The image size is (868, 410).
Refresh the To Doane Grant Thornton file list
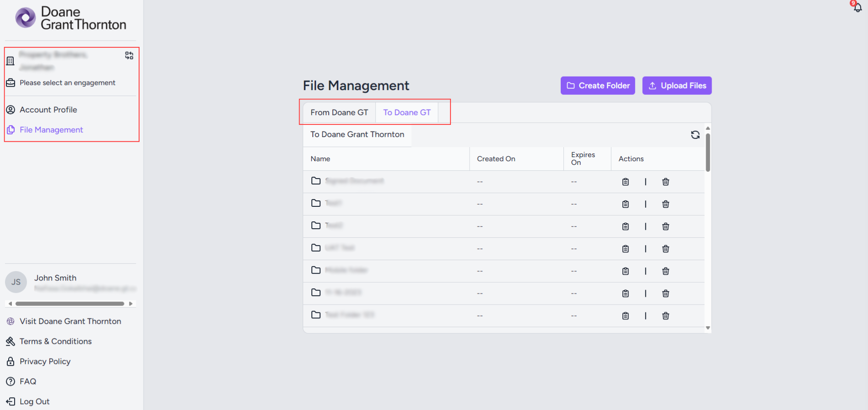pyautogui.click(x=695, y=135)
